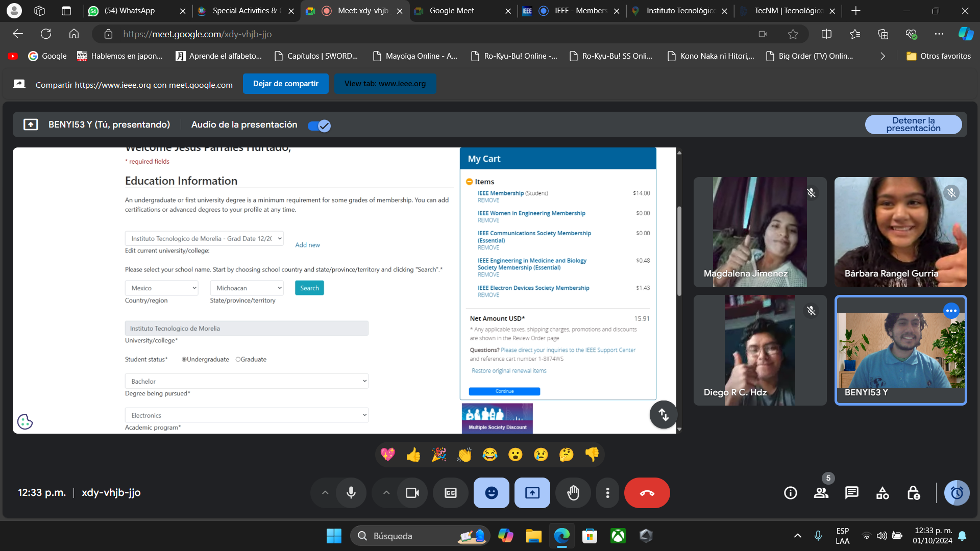Open the chat panel
Viewport: 980px width, 551px height.
[852, 493]
